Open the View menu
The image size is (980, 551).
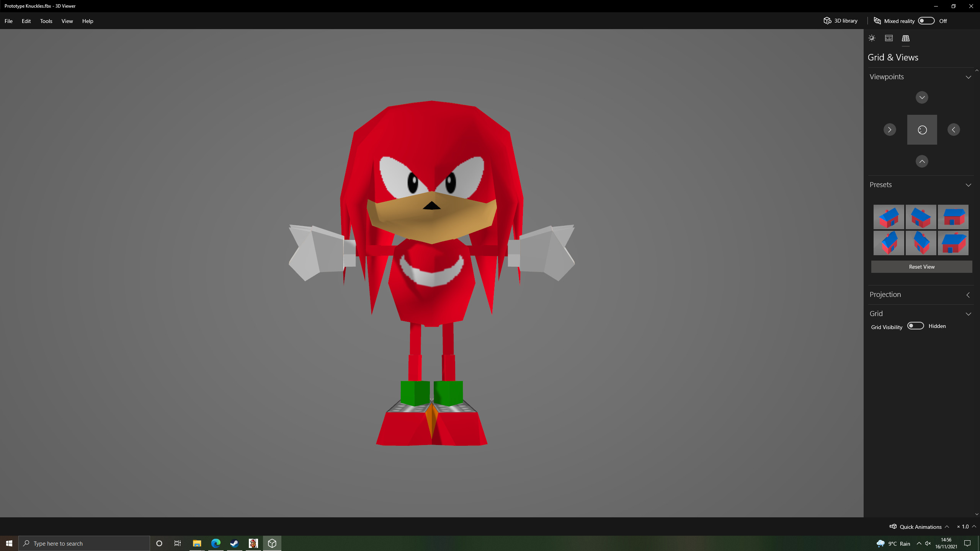[x=67, y=21]
